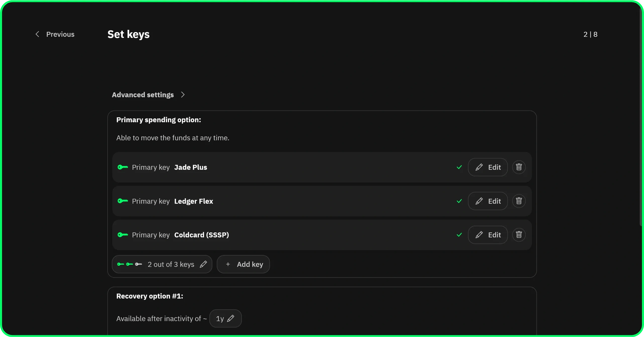This screenshot has width=644, height=337.
Task: Edit the Jade Plus primary key
Action: (488, 167)
